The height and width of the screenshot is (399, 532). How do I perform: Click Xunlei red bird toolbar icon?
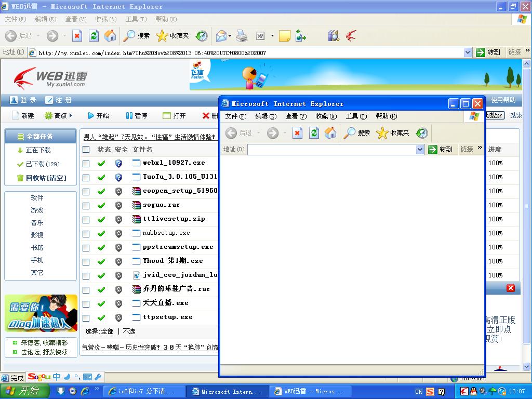[351, 36]
